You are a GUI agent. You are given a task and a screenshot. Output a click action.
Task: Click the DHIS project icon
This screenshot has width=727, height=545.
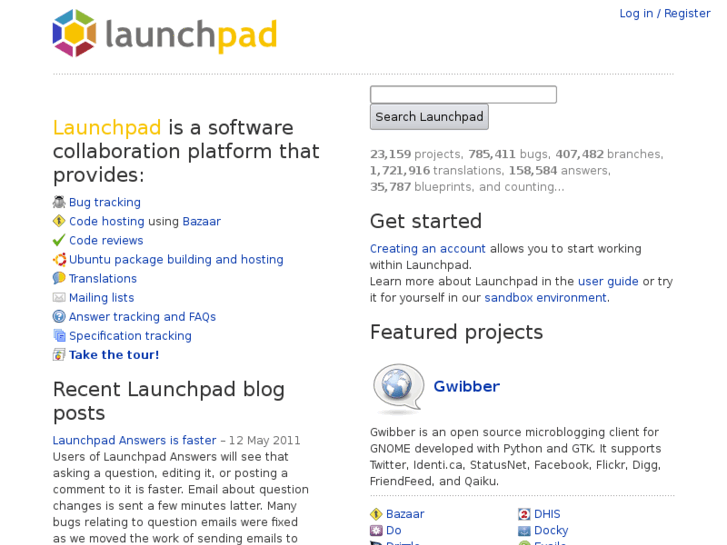click(524, 514)
